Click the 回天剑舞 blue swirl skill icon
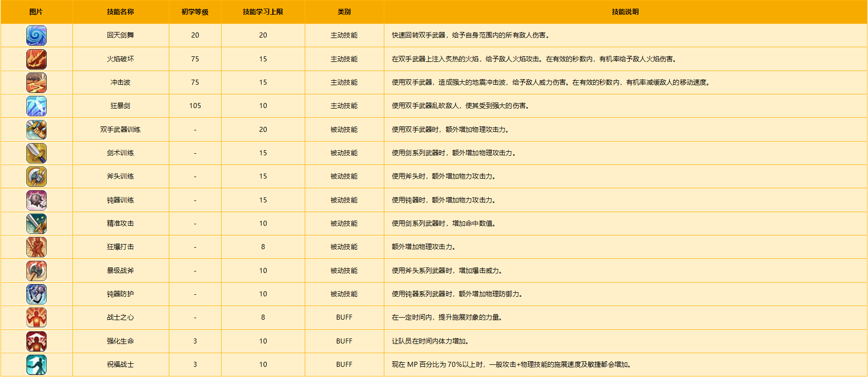The height and width of the screenshot is (377, 868). tap(37, 36)
